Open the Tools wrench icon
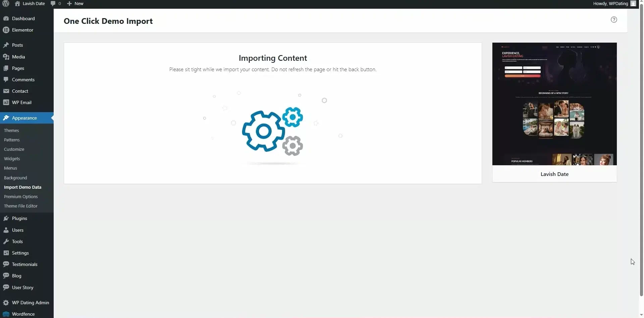This screenshot has height=318, width=644. click(6, 241)
